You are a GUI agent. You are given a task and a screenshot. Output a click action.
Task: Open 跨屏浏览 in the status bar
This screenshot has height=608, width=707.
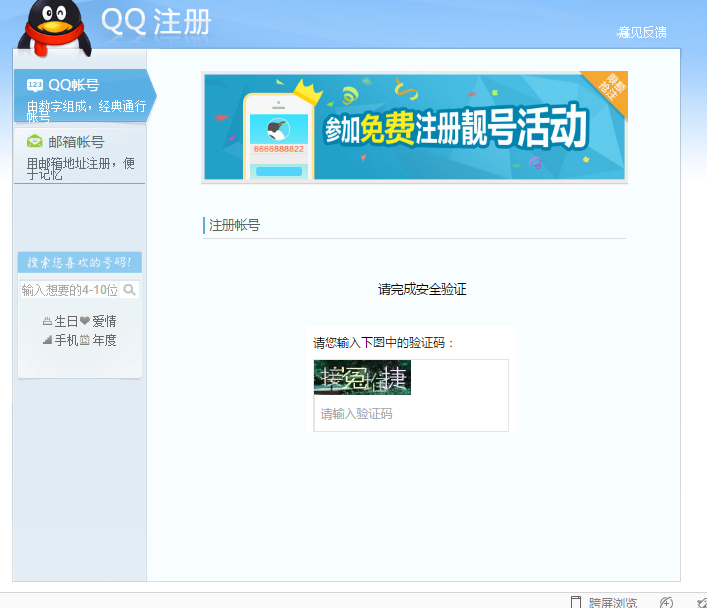click(x=604, y=602)
